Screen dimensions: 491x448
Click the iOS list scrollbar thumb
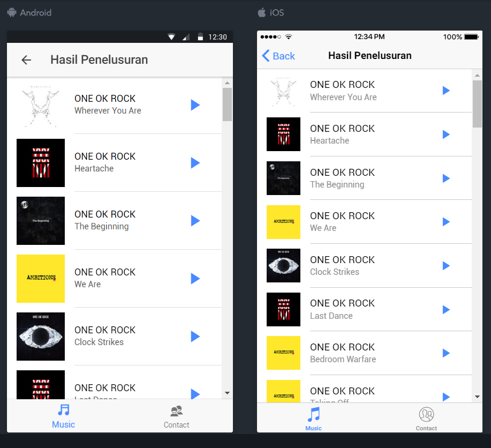(x=477, y=104)
